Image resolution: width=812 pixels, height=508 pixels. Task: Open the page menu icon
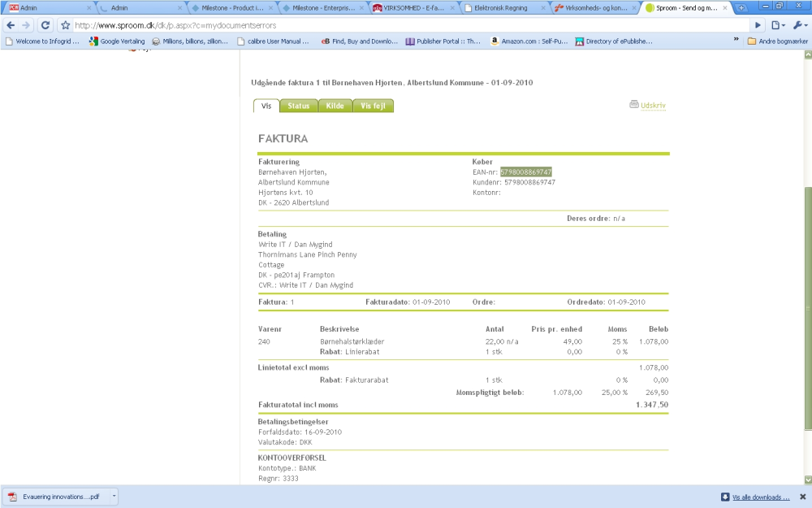pos(778,25)
